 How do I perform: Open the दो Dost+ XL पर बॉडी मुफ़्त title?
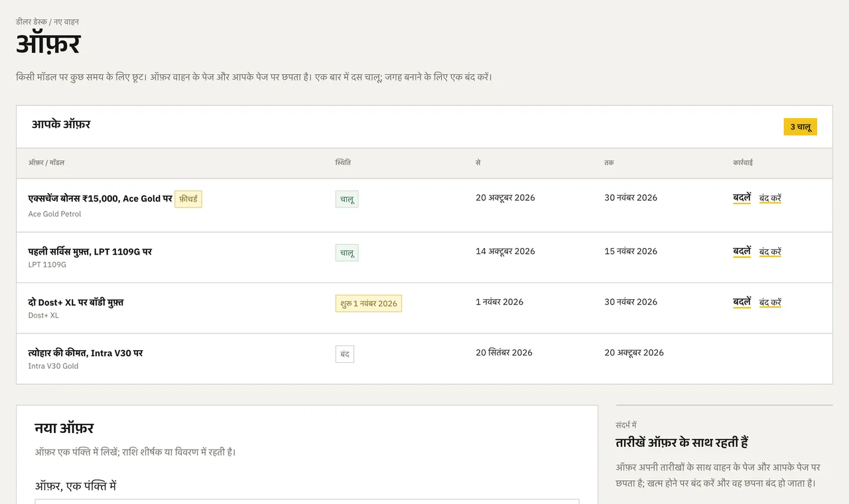(76, 302)
